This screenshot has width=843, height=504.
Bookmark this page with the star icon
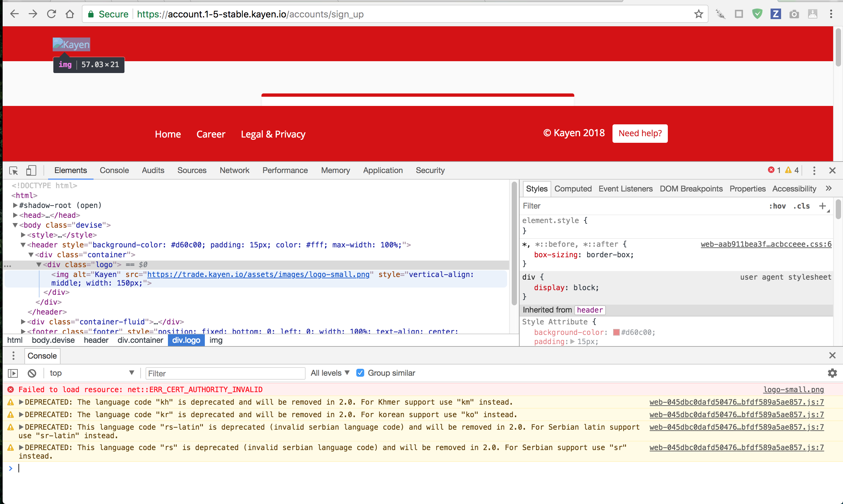point(698,14)
